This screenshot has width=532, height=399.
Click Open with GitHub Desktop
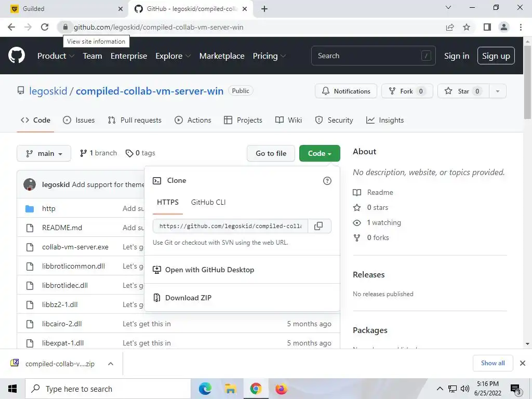(203, 270)
